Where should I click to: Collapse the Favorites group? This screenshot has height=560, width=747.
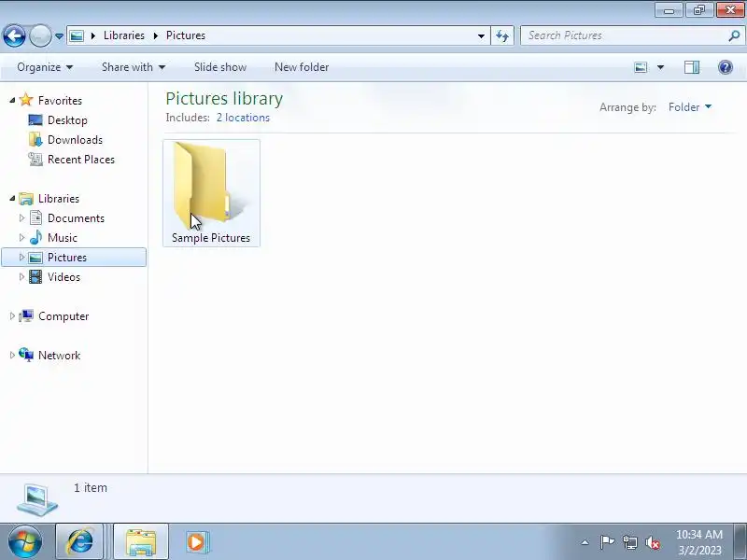coord(12,101)
